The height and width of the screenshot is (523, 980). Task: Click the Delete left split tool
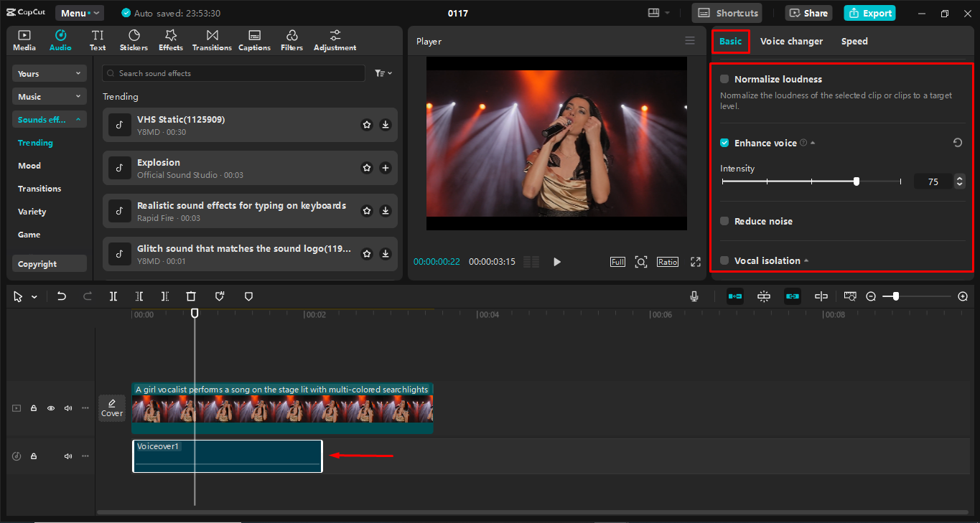coord(139,296)
